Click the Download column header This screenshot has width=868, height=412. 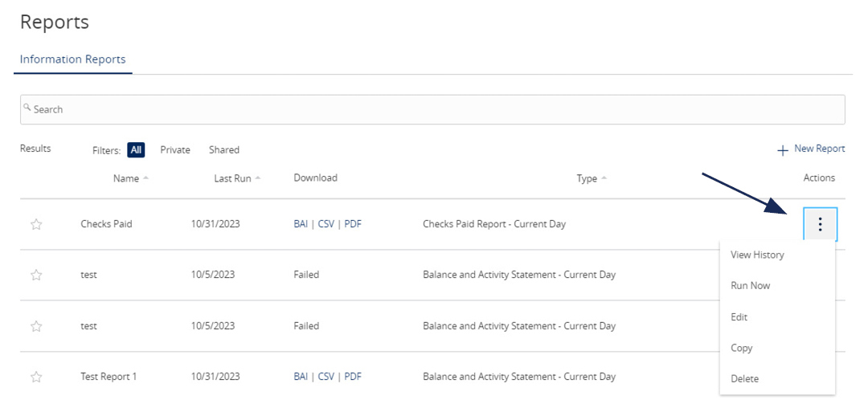pos(316,177)
